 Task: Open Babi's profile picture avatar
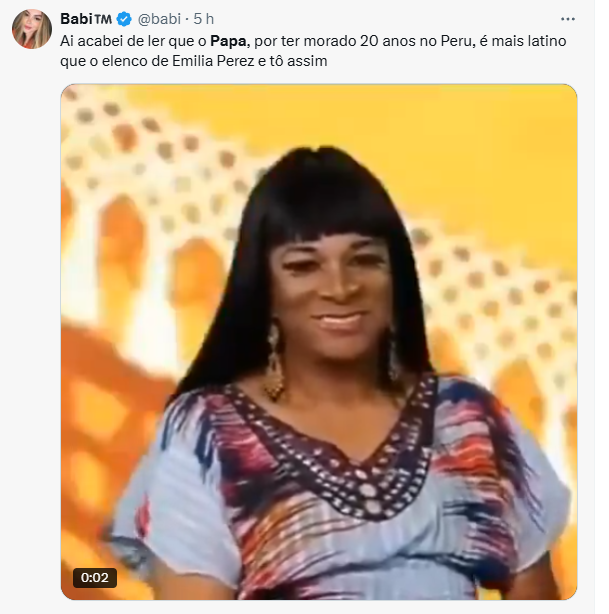(32, 29)
